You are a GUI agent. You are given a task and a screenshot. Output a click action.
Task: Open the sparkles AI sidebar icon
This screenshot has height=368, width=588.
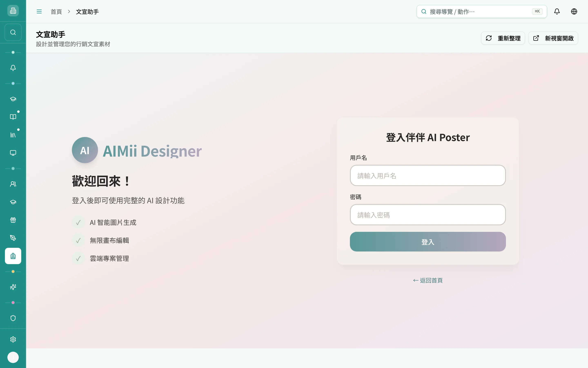pos(13,287)
